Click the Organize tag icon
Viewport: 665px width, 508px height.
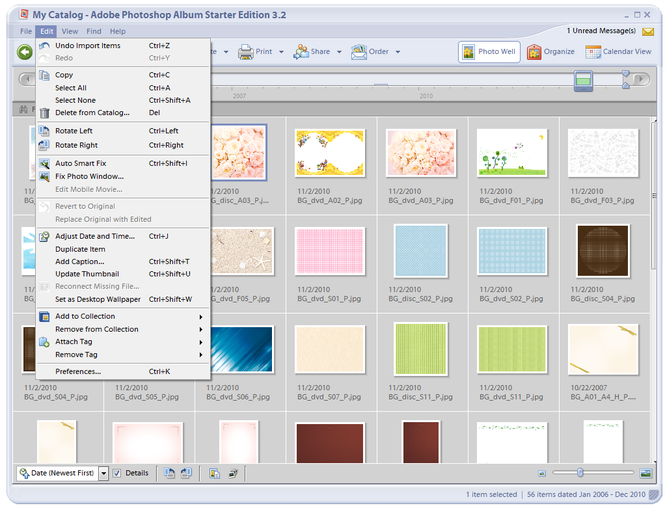[x=534, y=52]
